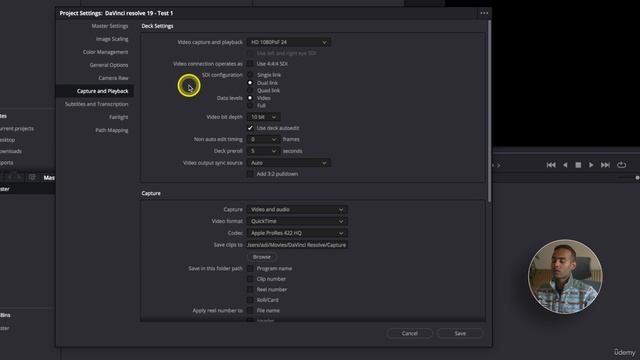Open Video output sync source dropdown
The height and width of the screenshot is (360, 640).
(288, 163)
